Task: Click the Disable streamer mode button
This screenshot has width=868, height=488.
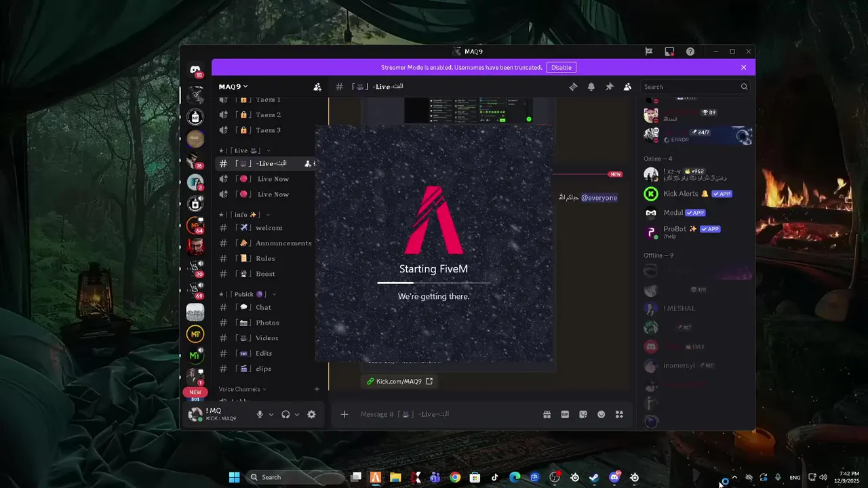Action: (x=561, y=68)
